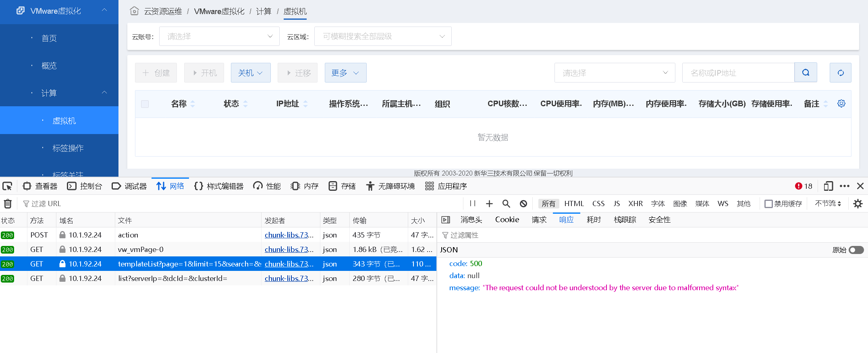This screenshot has width=868, height=353.
Task: Open 云区域 dropdown
Action: [383, 36]
